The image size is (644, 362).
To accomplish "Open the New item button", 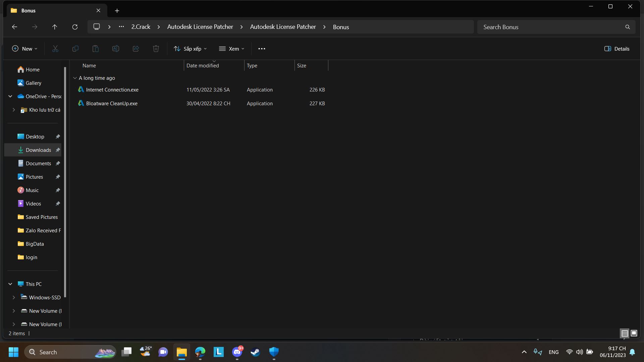I will [24, 49].
